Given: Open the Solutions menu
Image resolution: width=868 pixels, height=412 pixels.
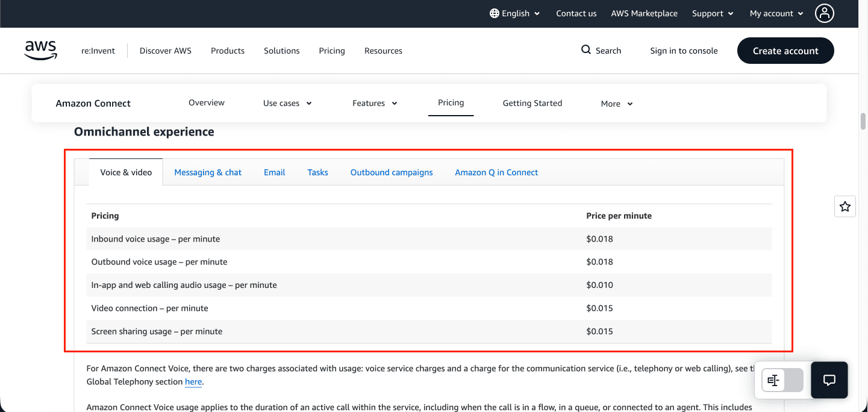Looking at the screenshot, I should (281, 51).
